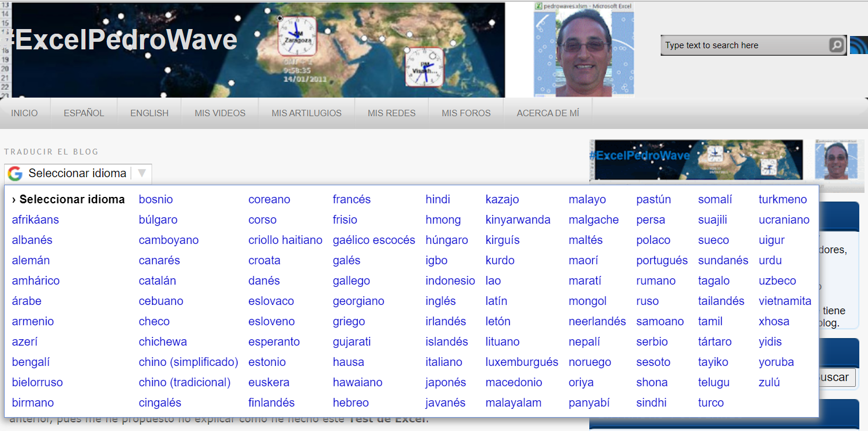868x431 pixels.
Task: Select chino (simplificado) from the language list
Action: click(189, 362)
